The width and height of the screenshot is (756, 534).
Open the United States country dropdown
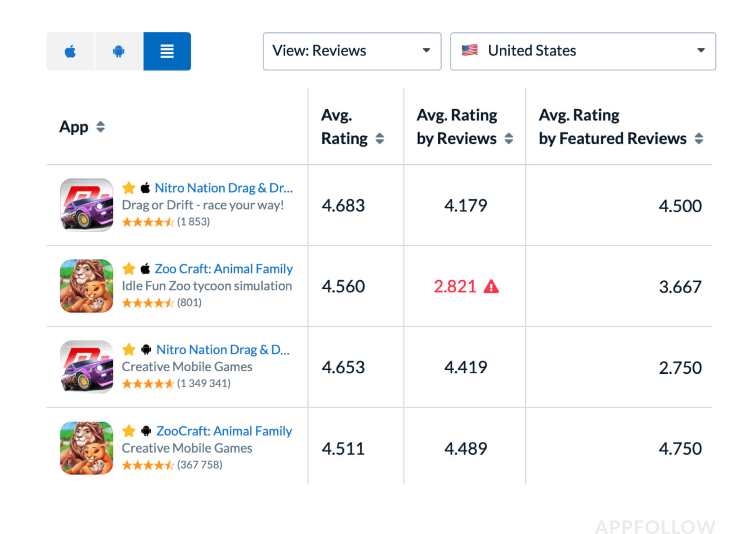583,51
